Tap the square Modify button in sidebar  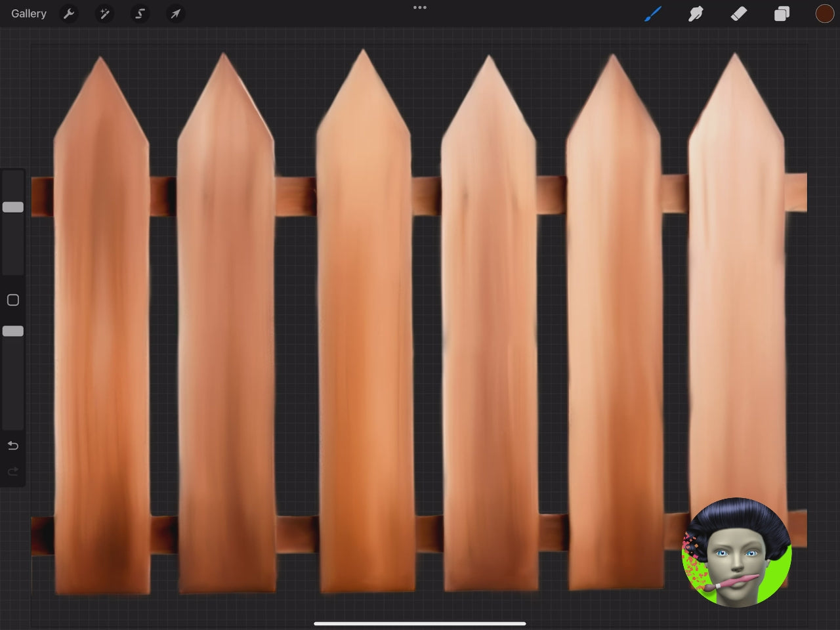point(13,300)
